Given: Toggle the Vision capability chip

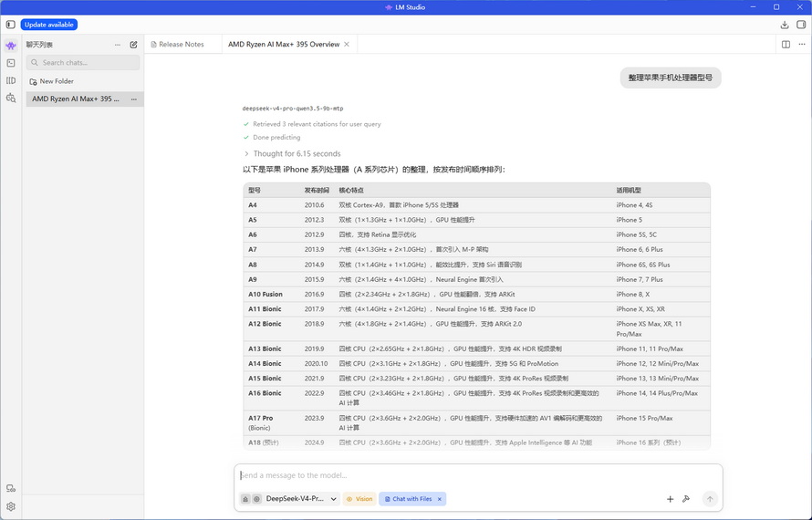Looking at the screenshot, I should 359,499.
